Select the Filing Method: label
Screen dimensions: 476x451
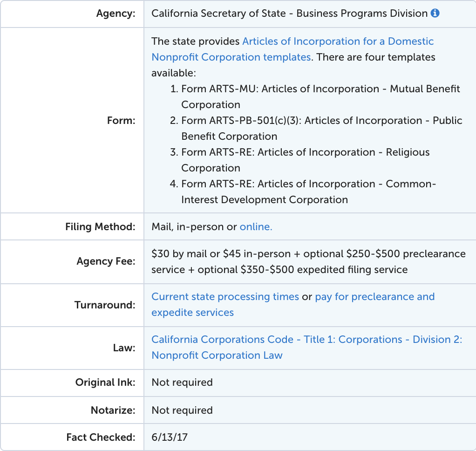(100, 226)
